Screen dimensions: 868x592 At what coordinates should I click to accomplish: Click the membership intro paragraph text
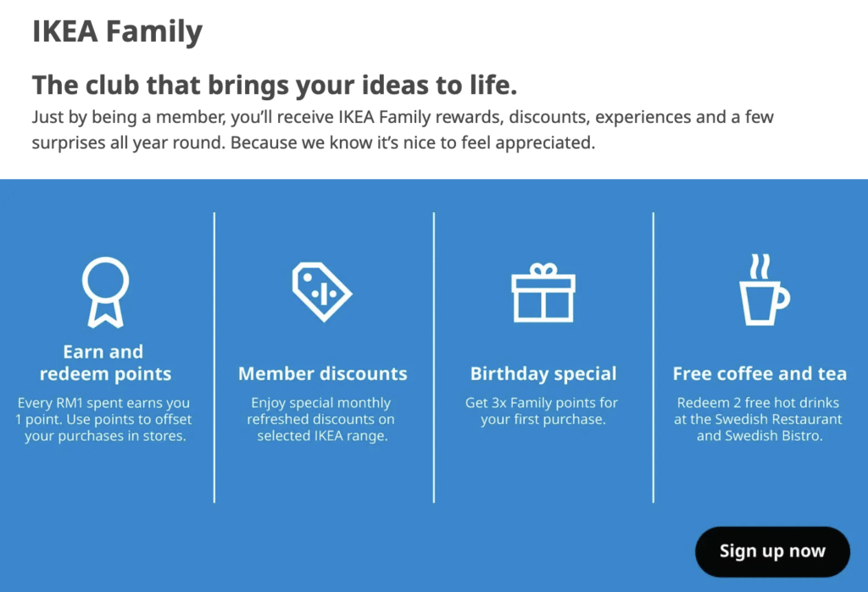(x=403, y=130)
